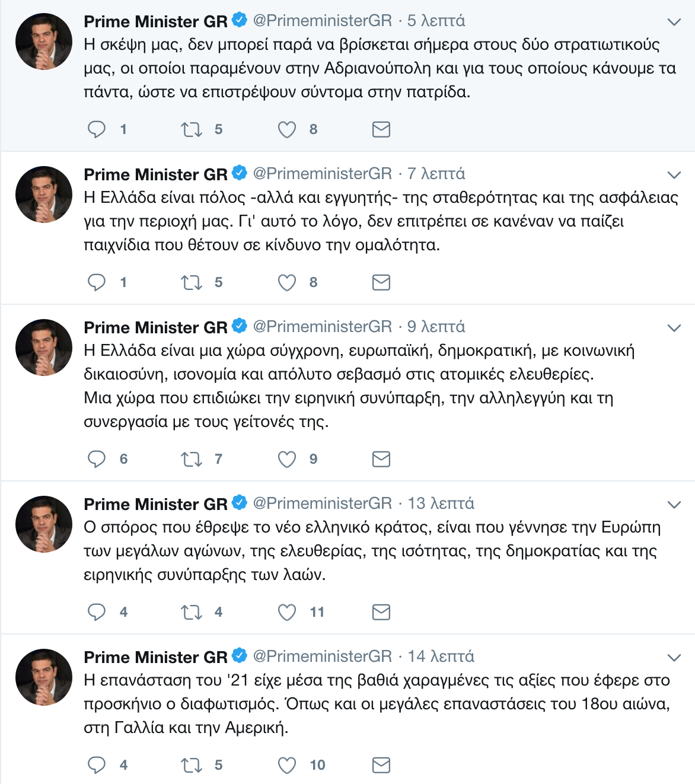Share the 7 λεπτά tweet by direct message
Image resolution: width=695 pixels, height=784 pixels.
pos(381,282)
